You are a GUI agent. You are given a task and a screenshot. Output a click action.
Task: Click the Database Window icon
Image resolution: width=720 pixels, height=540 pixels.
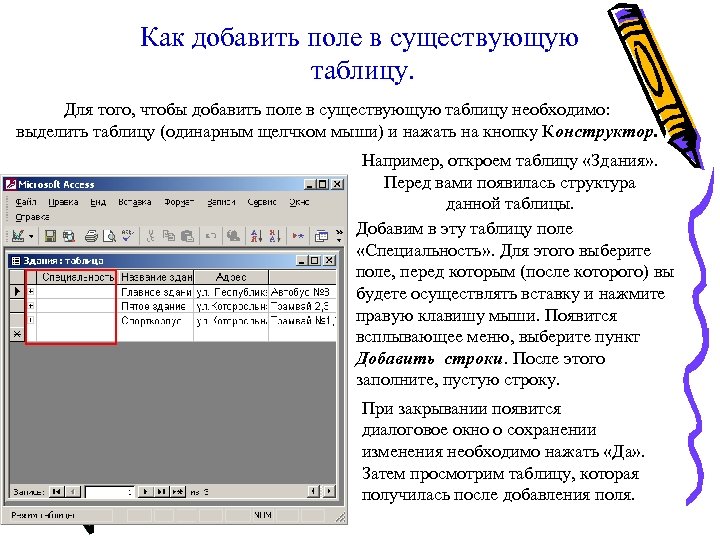coord(321,236)
